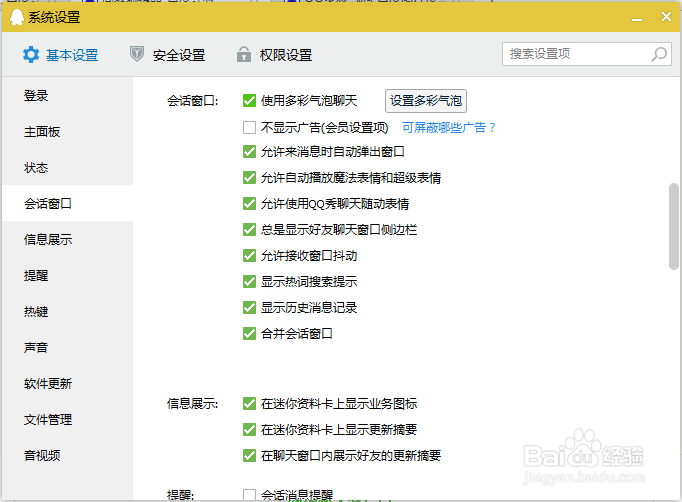
Task: Open the 状态 sidebar section
Action: coord(67,168)
